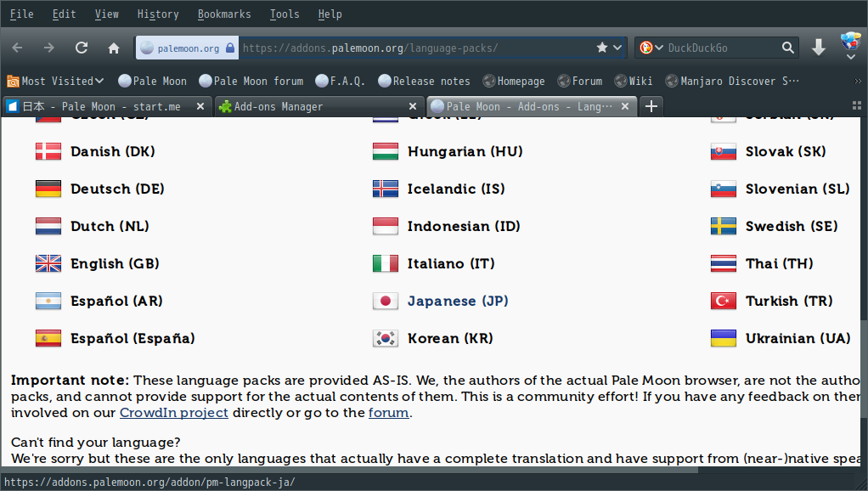Viewport: 868px width, 491px height.
Task: Open the URL history dropdown arrow
Action: [617, 48]
